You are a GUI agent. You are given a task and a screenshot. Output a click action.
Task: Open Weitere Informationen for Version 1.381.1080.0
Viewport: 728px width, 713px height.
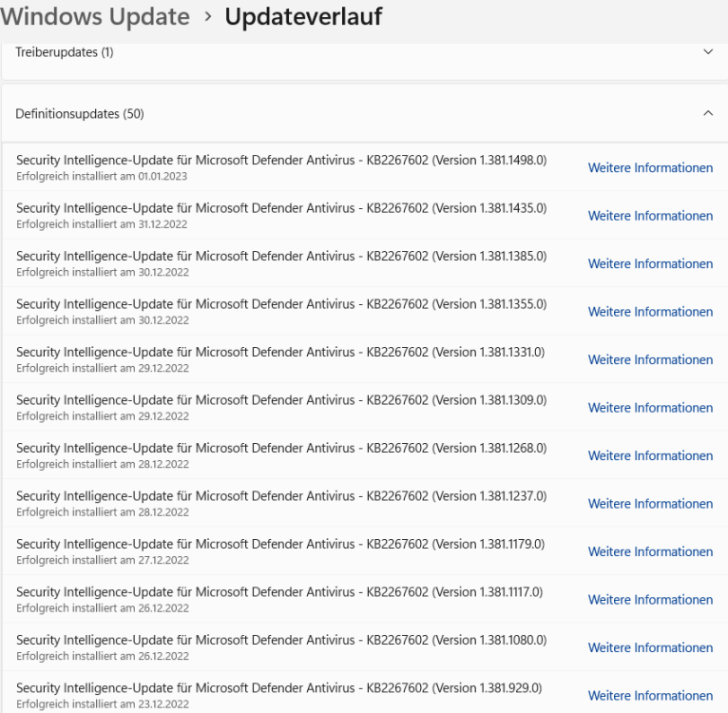pyautogui.click(x=650, y=647)
